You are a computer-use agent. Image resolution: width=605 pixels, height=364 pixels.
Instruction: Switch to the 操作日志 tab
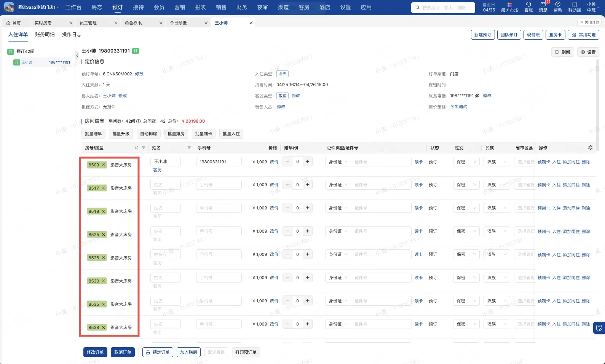[x=72, y=34]
